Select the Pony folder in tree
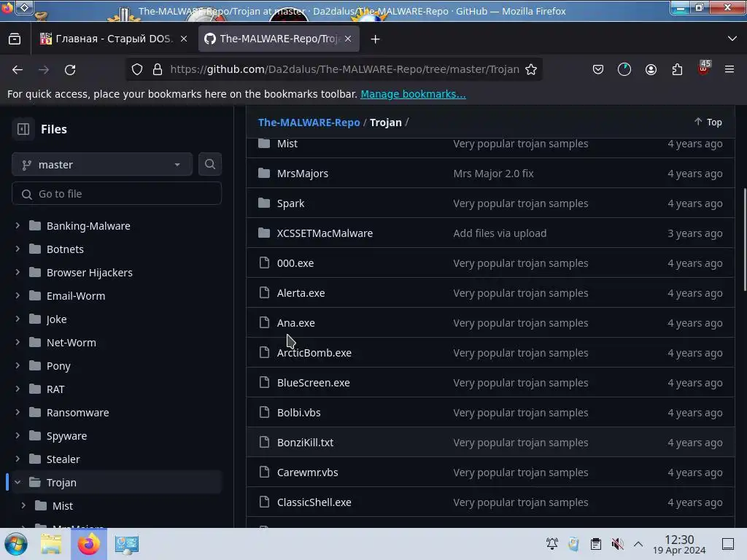 click(x=58, y=366)
